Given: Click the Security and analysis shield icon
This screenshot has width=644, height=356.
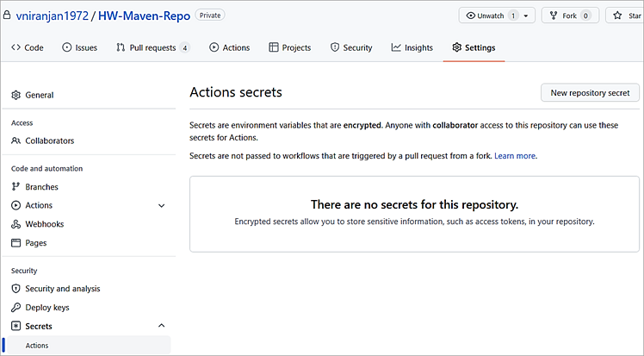Looking at the screenshot, I should [16, 289].
